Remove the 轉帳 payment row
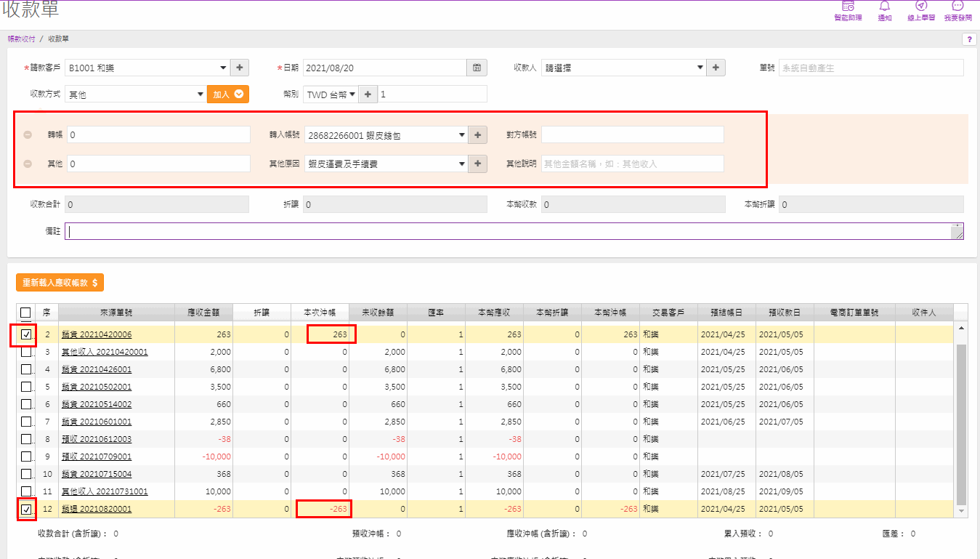Image resolution: width=980 pixels, height=559 pixels. point(28,135)
